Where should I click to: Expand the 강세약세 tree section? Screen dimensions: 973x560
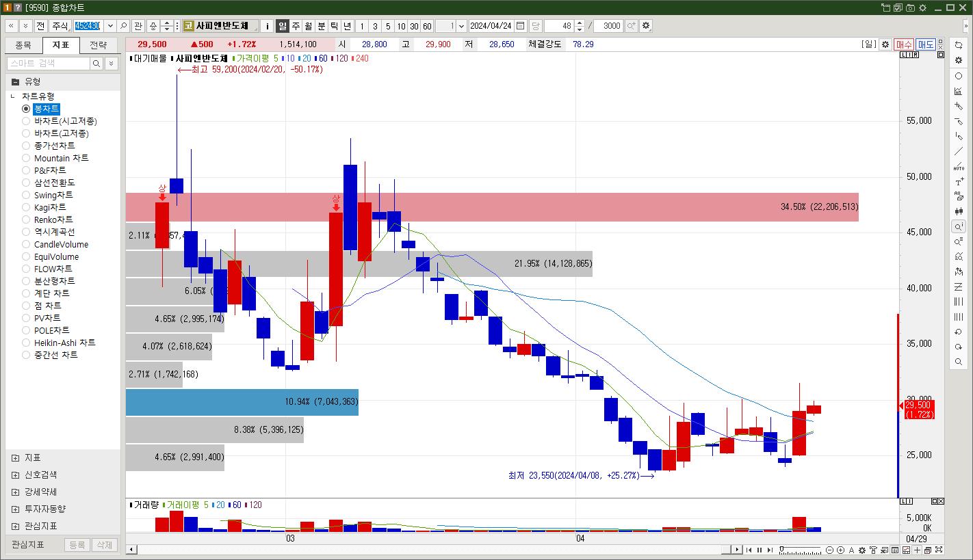pos(16,492)
